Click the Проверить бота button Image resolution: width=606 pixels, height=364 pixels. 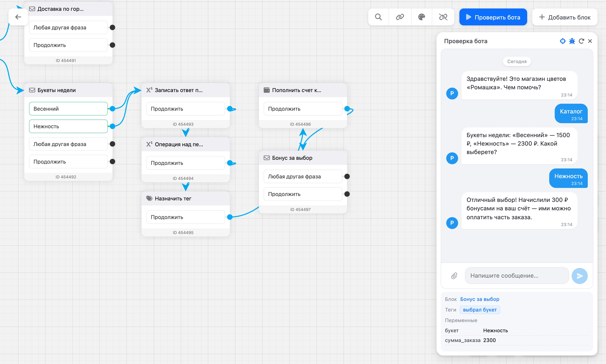click(493, 17)
